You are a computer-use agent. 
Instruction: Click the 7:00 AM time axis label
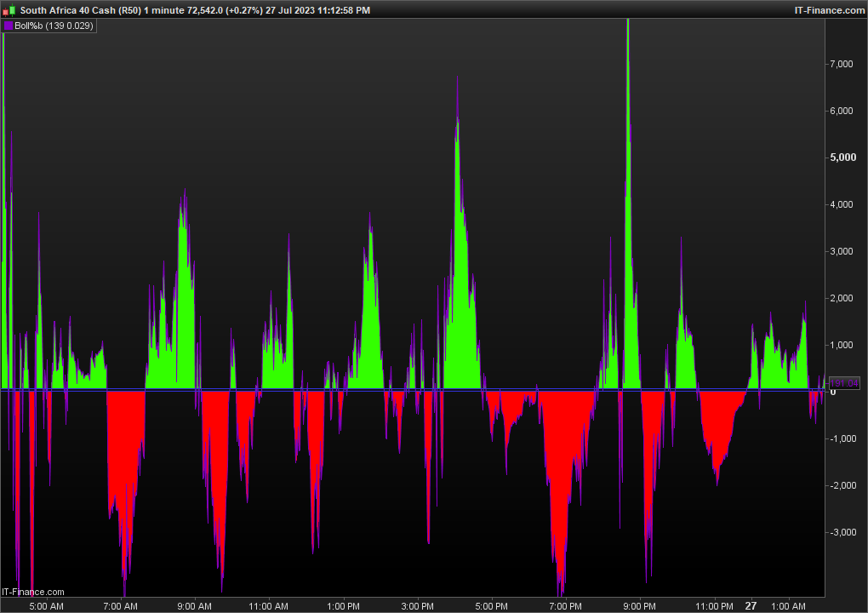click(x=121, y=606)
